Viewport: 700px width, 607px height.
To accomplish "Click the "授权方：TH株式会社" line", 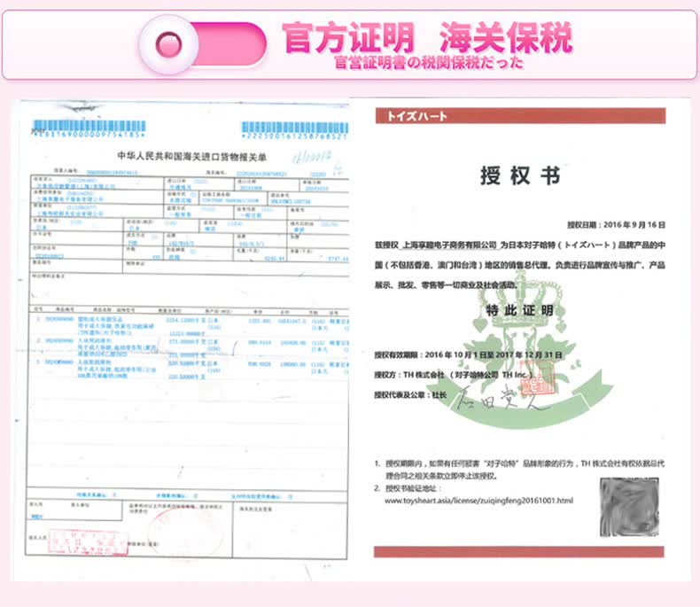I will coord(454,375).
